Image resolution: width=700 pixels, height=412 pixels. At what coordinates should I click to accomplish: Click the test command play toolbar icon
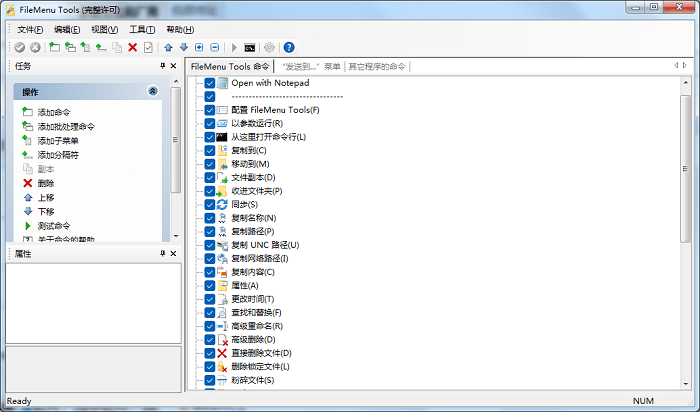[x=234, y=47]
